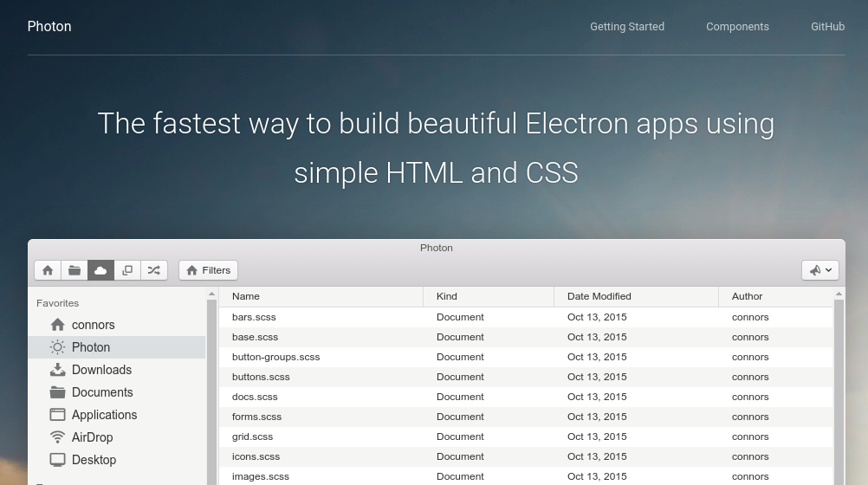Select the buttons.scss file name
The height and width of the screenshot is (485, 868).
[x=261, y=377]
